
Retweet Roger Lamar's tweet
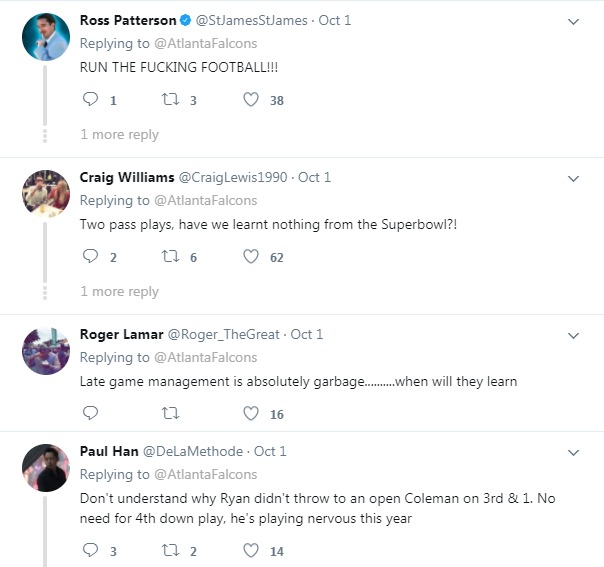pos(169,414)
